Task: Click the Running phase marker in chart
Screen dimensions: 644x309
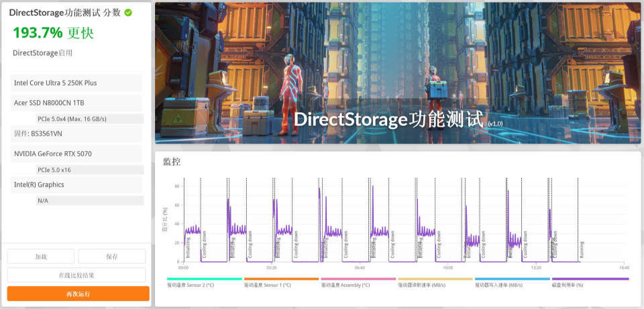Action: click(582, 249)
